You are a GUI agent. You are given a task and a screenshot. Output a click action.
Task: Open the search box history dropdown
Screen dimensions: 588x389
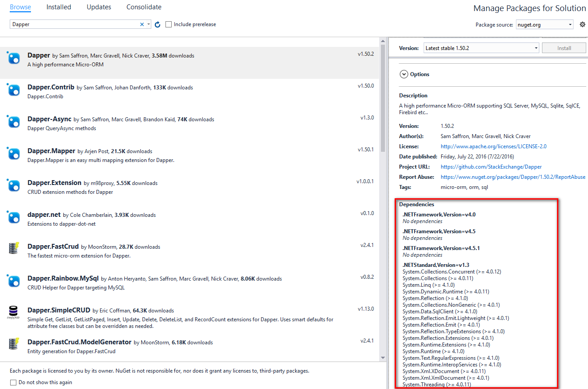pyautogui.click(x=149, y=24)
